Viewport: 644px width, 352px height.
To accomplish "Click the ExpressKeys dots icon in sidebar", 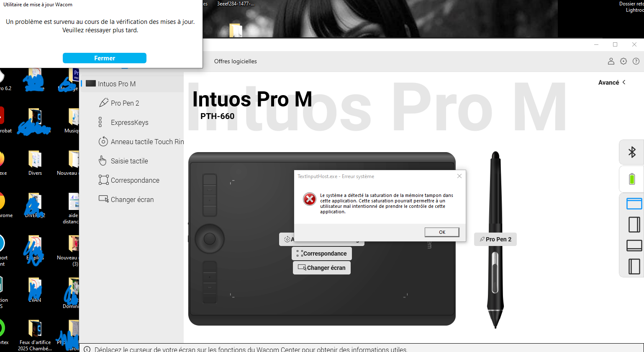I will point(100,122).
